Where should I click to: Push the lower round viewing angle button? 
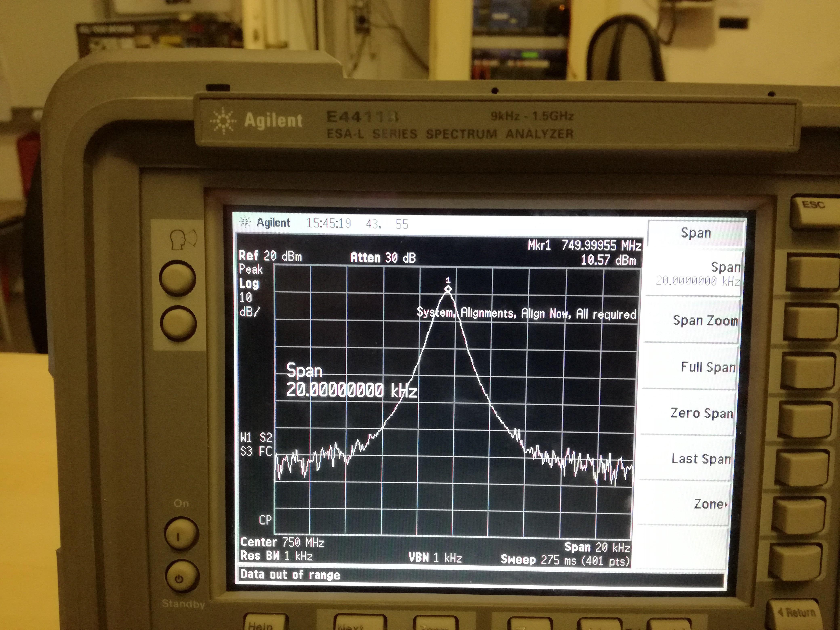click(178, 323)
